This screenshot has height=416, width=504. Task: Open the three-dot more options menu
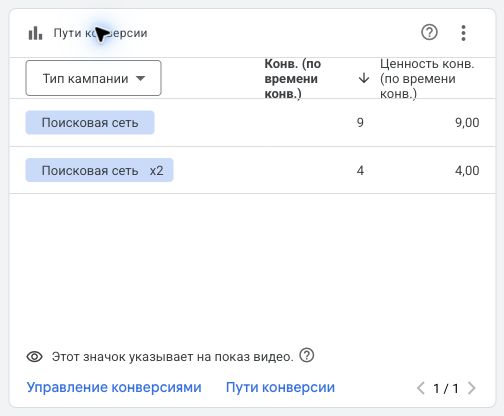pyautogui.click(x=463, y=33)
